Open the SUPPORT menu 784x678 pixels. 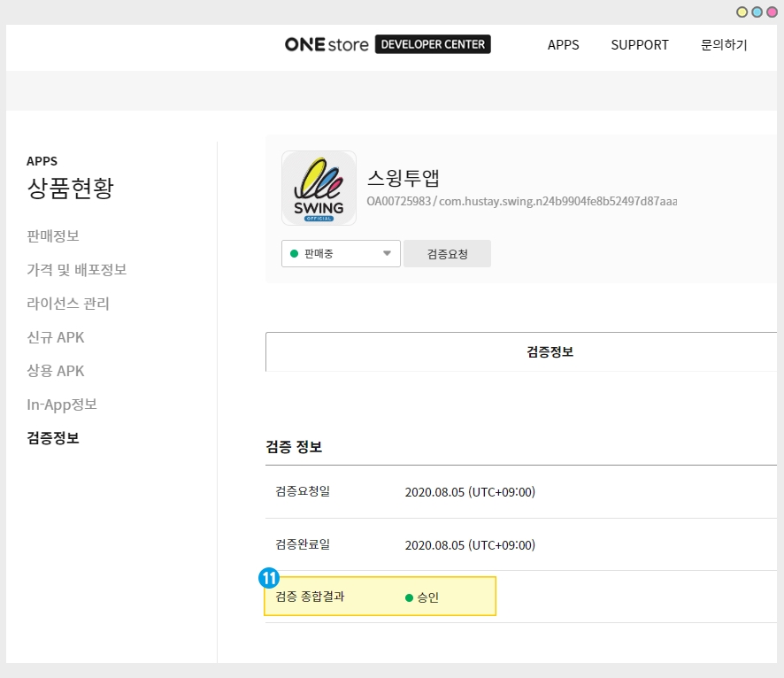coord(640,44)
